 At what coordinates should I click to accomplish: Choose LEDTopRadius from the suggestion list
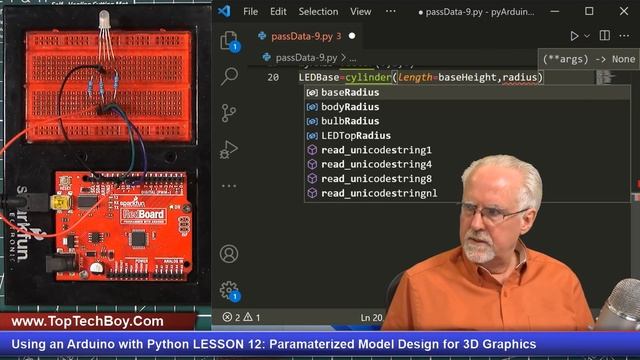point(467,136)
